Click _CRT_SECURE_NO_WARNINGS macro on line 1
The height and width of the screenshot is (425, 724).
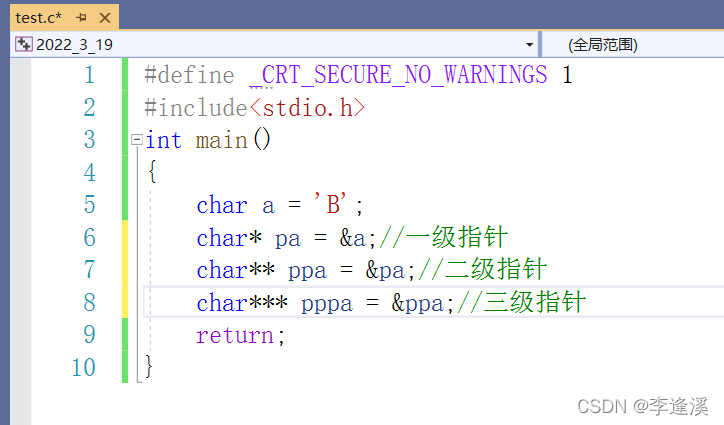(398, 75)
